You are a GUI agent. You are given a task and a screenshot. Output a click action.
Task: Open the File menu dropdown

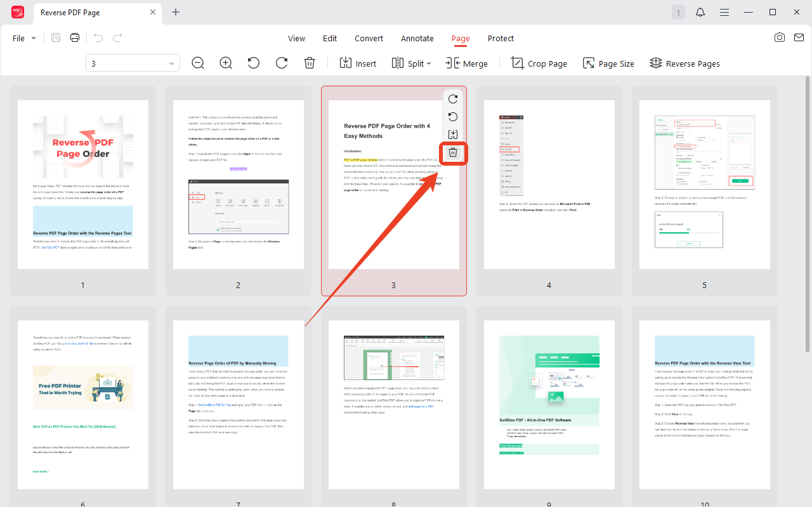click(24, 38)
